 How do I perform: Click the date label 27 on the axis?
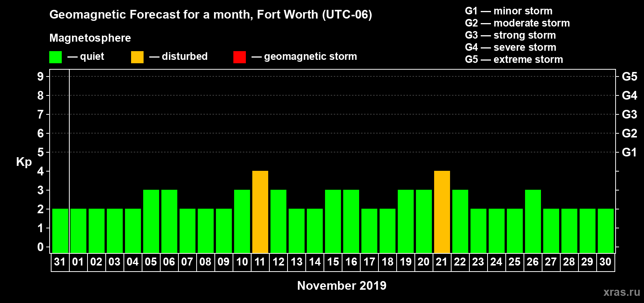(551, 262)
